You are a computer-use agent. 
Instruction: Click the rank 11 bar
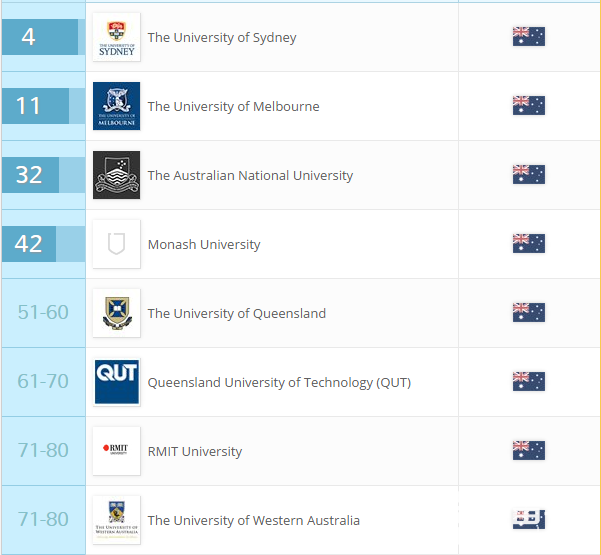(43, 106)
